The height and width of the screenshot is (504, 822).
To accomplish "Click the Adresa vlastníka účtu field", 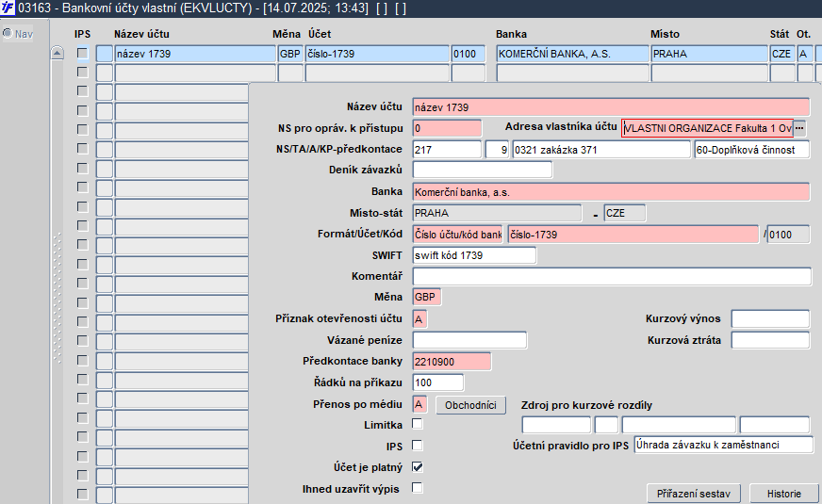I will point(707,128).
